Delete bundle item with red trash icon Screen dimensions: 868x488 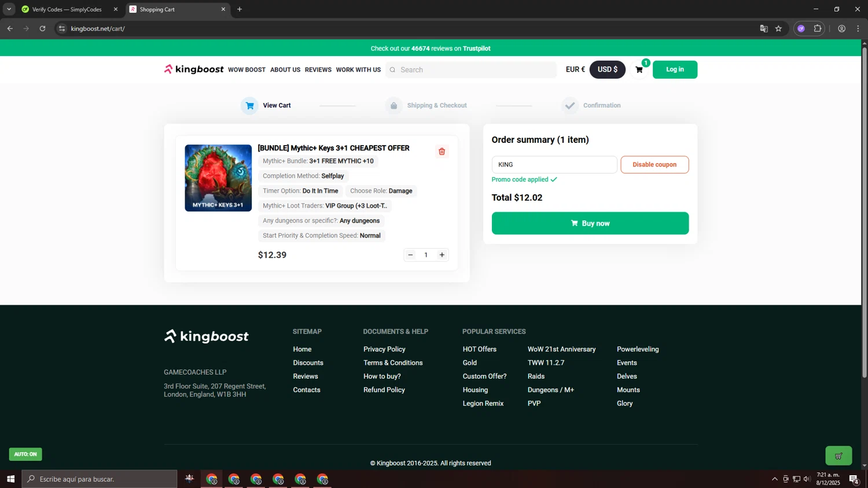442,151
